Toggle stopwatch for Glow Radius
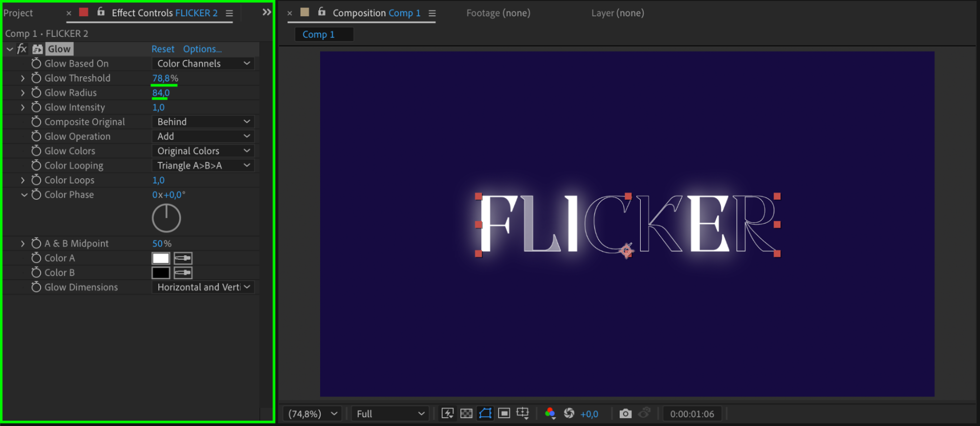Image resolution: width=980 pixels, height=426 pixels. click(36, 92)
